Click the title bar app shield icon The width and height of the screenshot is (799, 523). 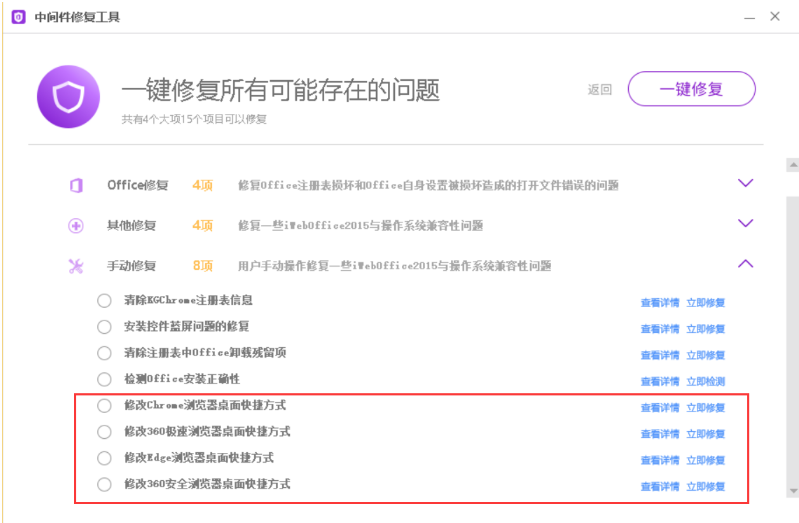point(18,16)
